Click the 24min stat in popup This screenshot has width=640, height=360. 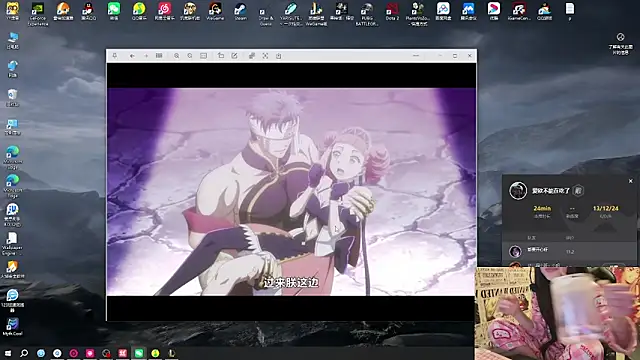click(x=542, y=208)
